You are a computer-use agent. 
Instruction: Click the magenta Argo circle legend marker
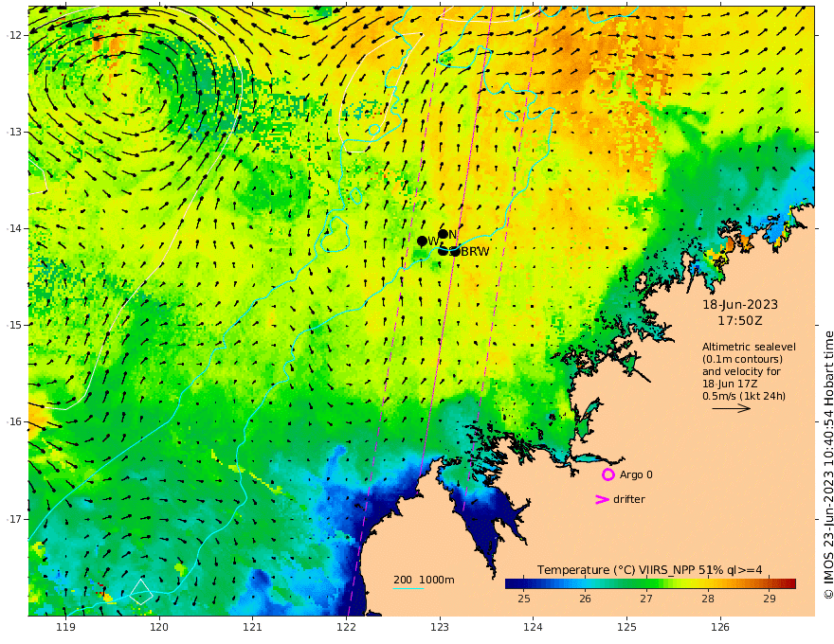607,474
